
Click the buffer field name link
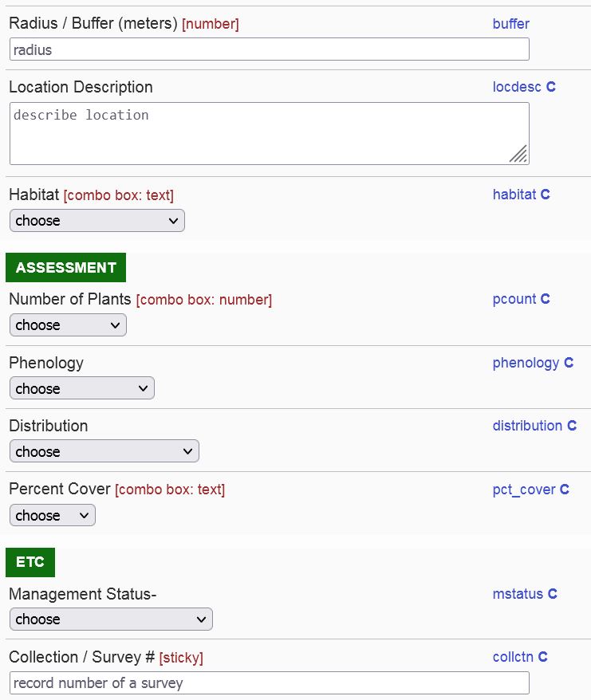click(x=510, y=24)
